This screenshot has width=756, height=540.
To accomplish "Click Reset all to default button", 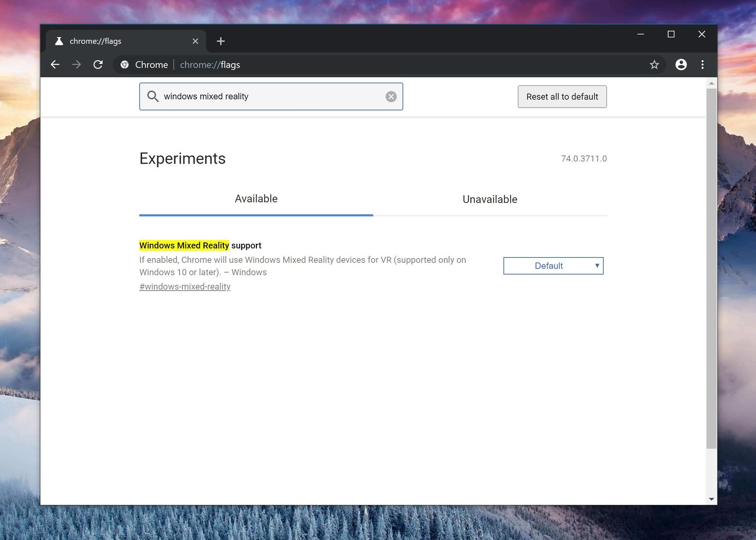I will point(562,97).
